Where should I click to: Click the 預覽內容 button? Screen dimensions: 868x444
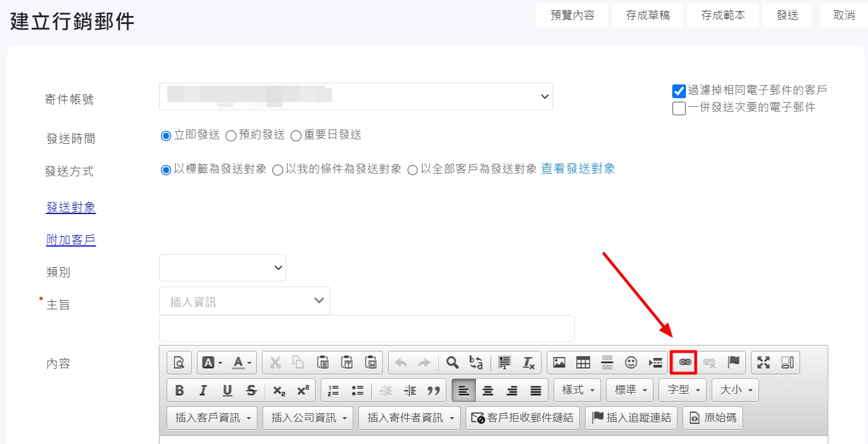pyautogui.click(x=572, y=15)
